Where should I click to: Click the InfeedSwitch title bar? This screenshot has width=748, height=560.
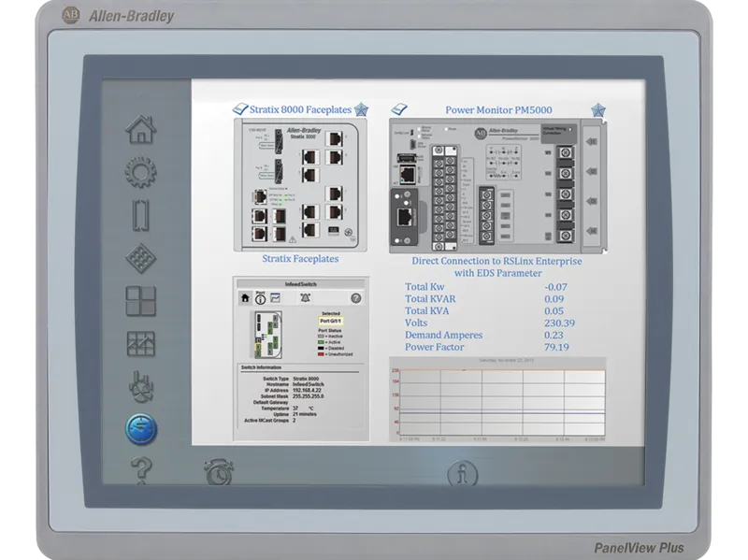(300, 284)
